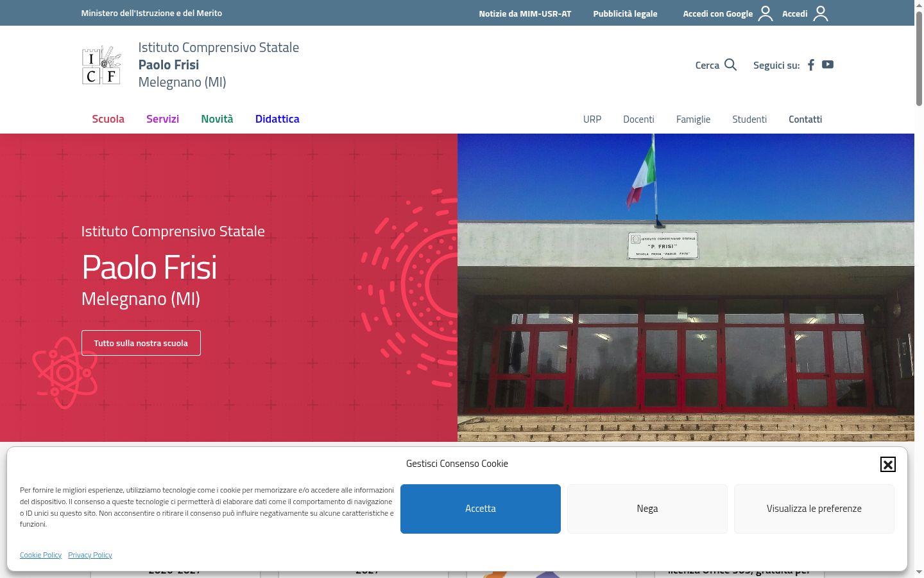Visit the school's Facebook page icon

tap(811, 64)
